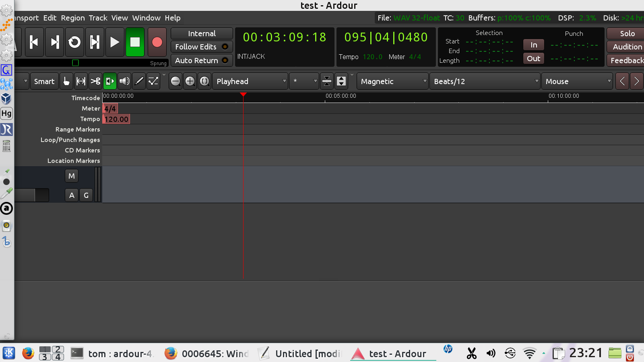
Task: Enable Follow Edits toggle
Action: (202, 47)
